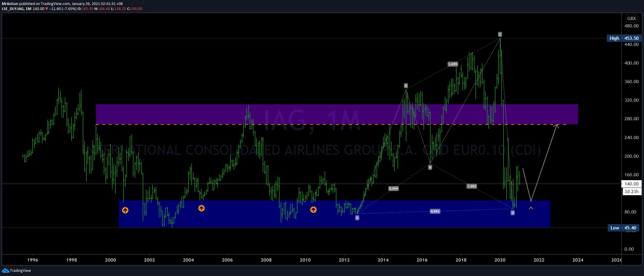This screenshot has width=644, height=276.
Task: Click the 480.00 price axis label
Action: click(x=632, y=26)
